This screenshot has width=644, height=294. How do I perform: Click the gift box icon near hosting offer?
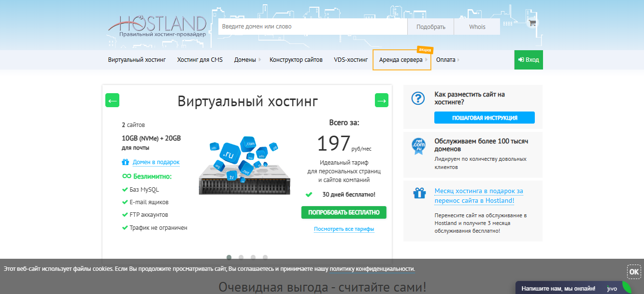tap(419, 193)
